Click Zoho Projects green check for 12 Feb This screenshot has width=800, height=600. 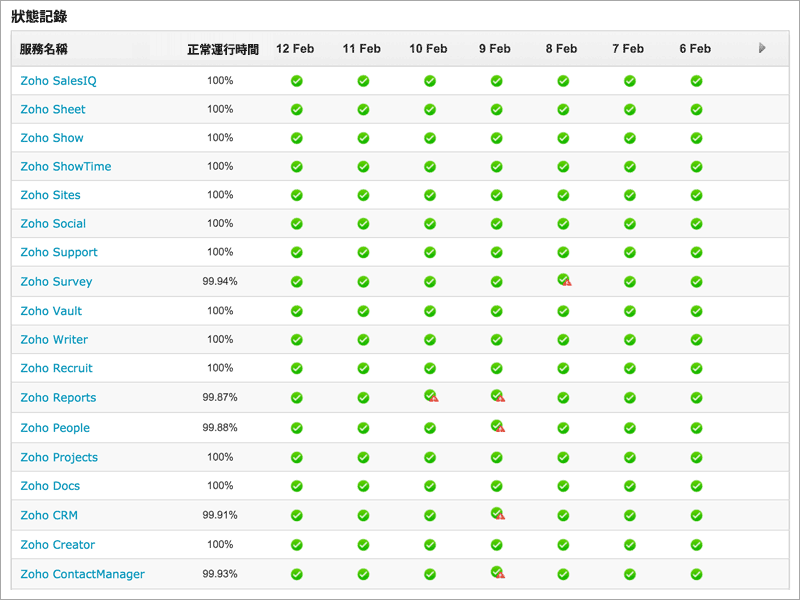[x=296, y=458]
